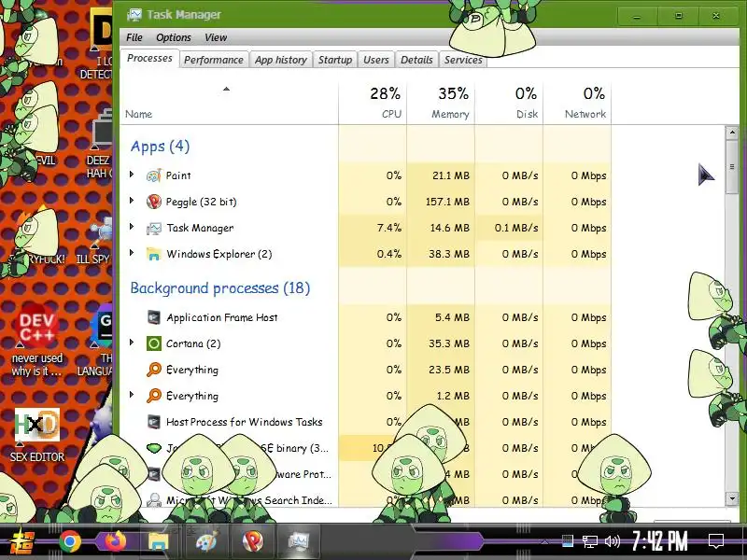
Task: Click the scrollbar down arrow in process list
Action: [x=732, y=498]
